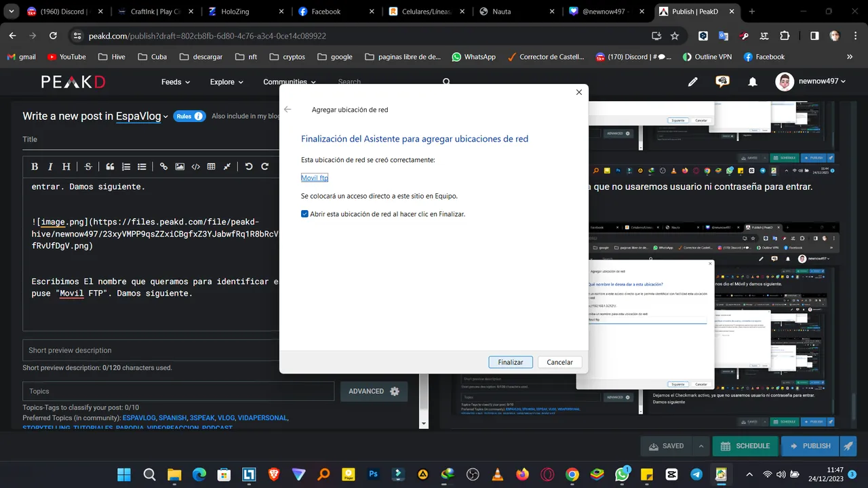
Task: Insert a hyperlink using the link icon
Action: tap(163, 167)
